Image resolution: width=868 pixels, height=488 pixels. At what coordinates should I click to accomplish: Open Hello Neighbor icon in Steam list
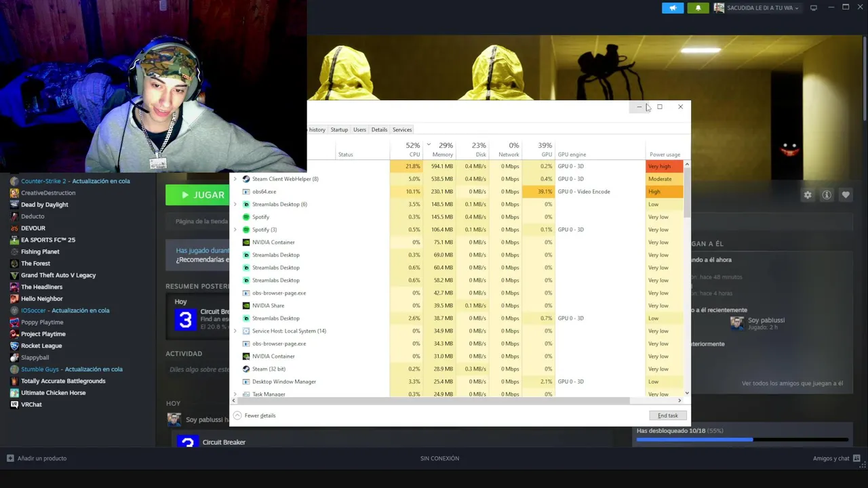[x=14, y=298]
